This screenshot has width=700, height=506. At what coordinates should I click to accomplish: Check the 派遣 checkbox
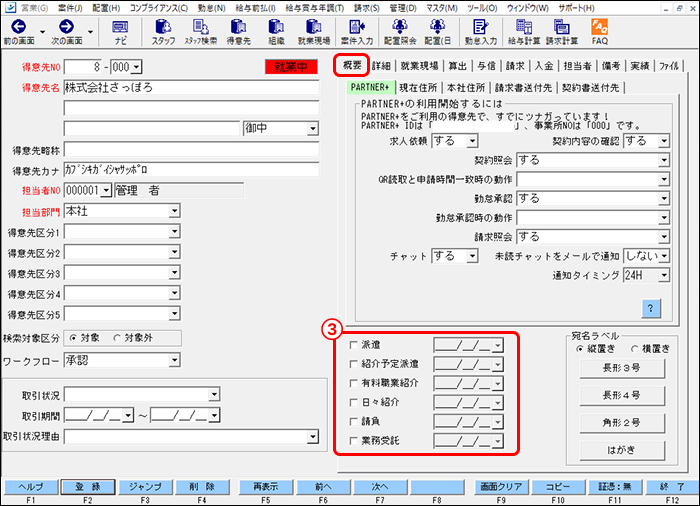(354, 345)
